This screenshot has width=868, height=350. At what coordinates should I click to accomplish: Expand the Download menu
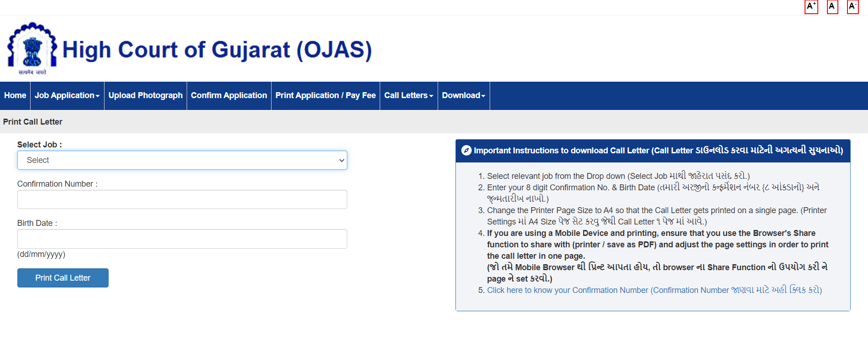pyautogui.click(x=464, y=95)
